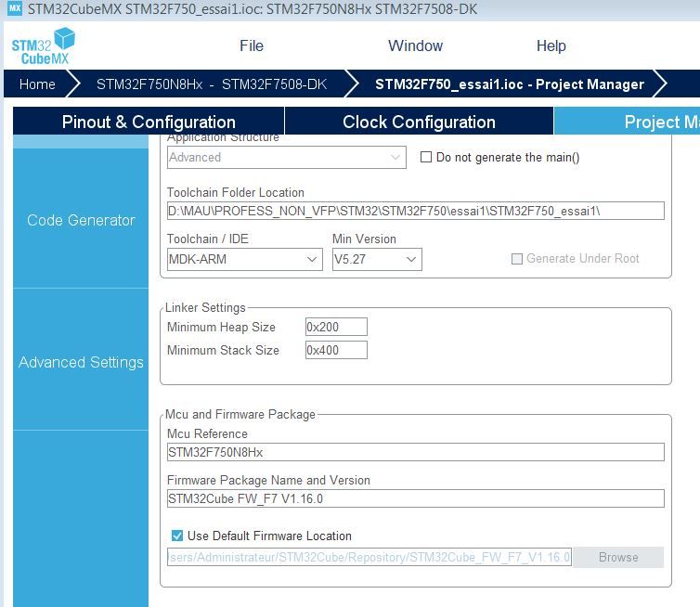
Task: Switch to Clock Configuration tab
Action: tap(419, 122)
